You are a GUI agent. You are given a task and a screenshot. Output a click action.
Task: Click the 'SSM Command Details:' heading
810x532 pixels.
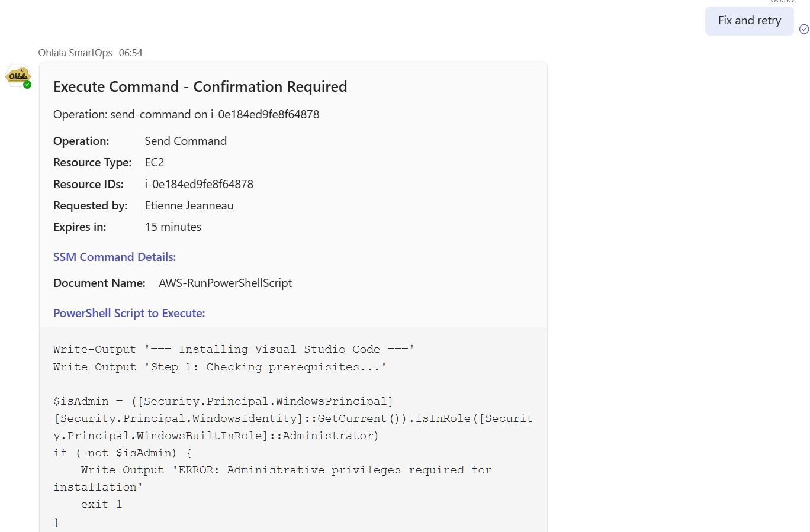(x=114, y=257)
